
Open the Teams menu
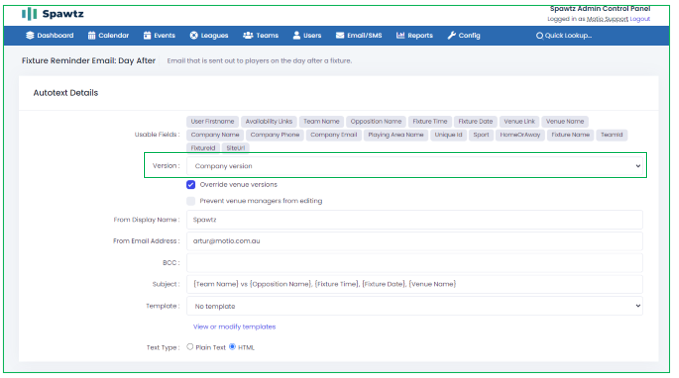[261, 36]
